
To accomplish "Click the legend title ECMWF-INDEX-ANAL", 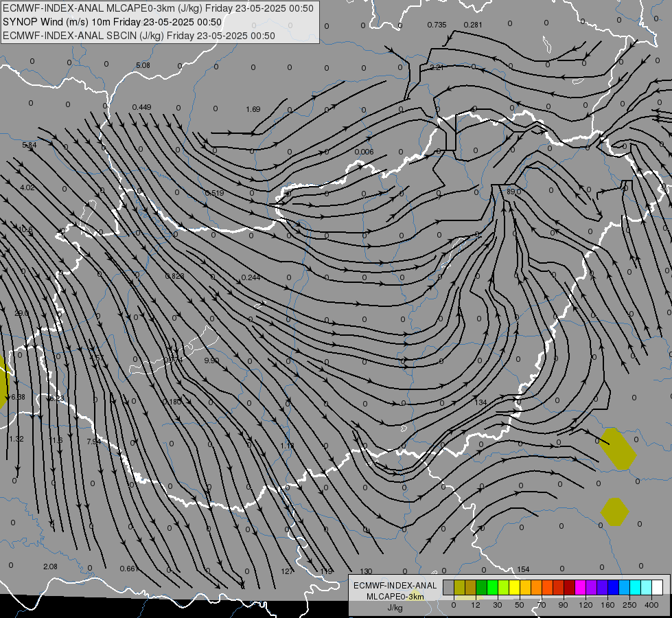I will coord(395,586).
